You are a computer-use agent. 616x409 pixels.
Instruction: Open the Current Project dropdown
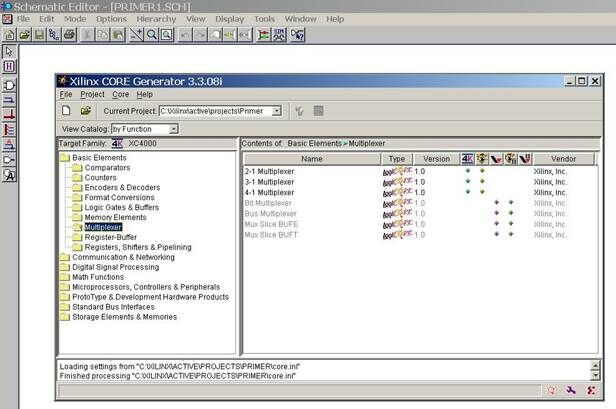tap(277, 111)
